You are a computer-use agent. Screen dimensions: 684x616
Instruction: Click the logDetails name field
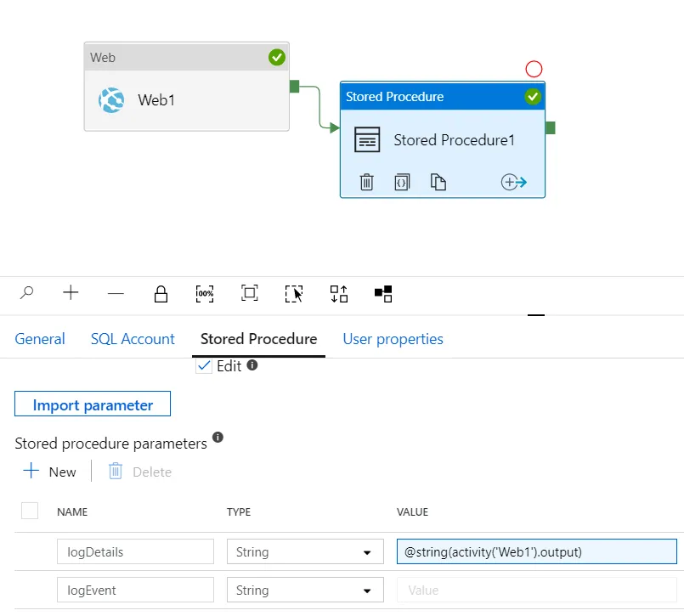click(135, 552)
